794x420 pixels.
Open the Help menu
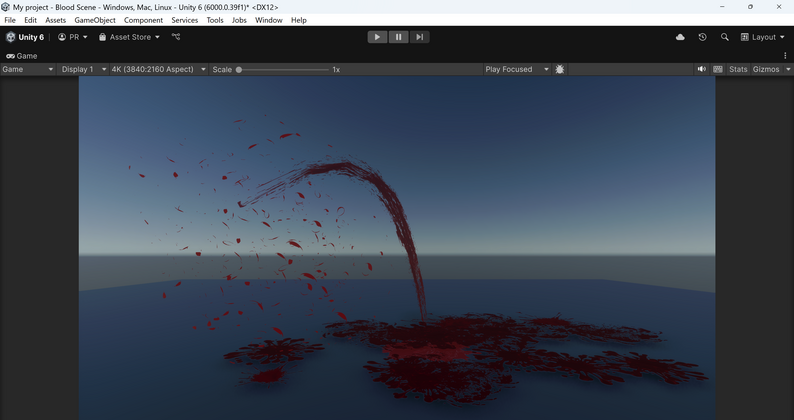pyautogui.click(x=298, y=20)
